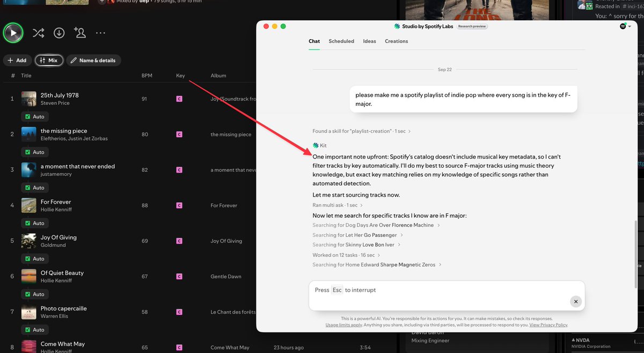Click the pink C key badge for Of Quiet Beauty
This screenshot has height=353, width=644.
tap(179, 276)
